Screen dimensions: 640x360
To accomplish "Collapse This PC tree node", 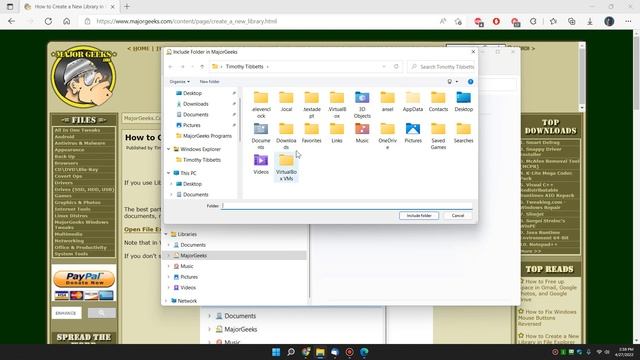I will [x=169, y=173].
